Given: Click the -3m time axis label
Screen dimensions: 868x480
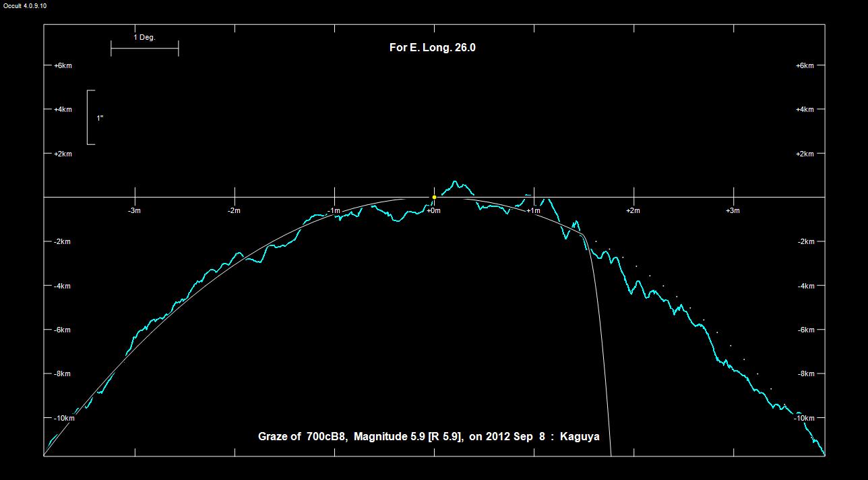Looking at the screenshot, I should click(135, 211).
